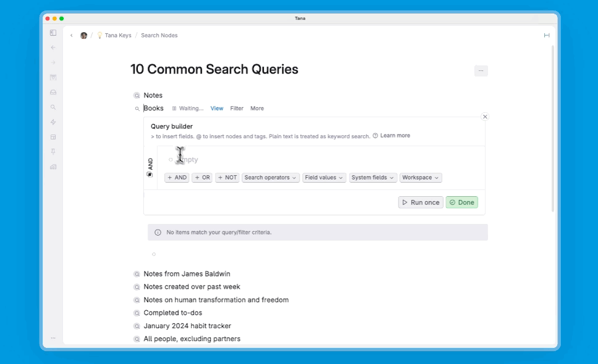Click the 10 Common Search Queries title
598x364 pixels.
(x=214, y=69)
